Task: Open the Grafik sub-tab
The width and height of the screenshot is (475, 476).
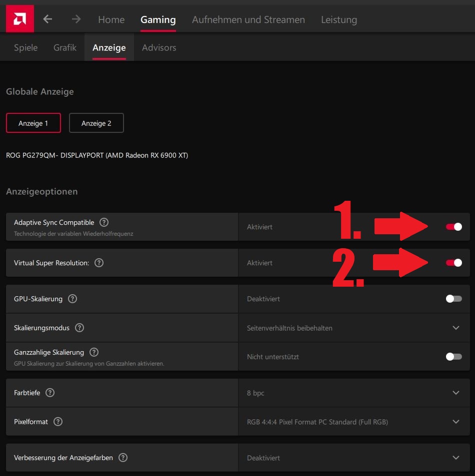Action: [64, 47]
